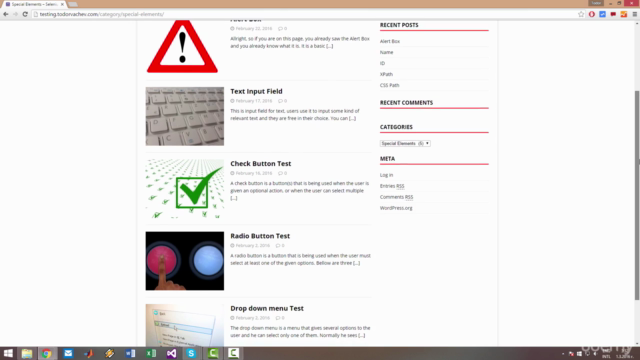Open Alert Box in Recent Posts
640x360 pixels.
click(390, 41)
